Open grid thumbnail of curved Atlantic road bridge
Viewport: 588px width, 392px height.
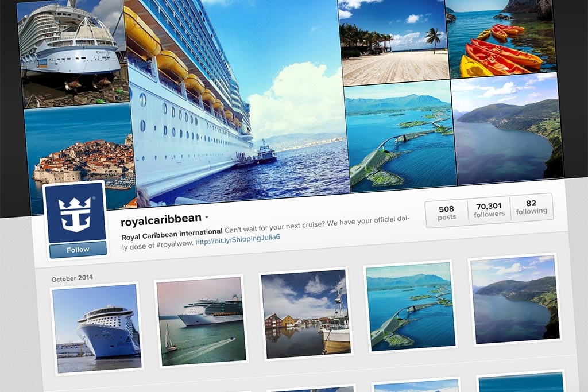point(410,306)
